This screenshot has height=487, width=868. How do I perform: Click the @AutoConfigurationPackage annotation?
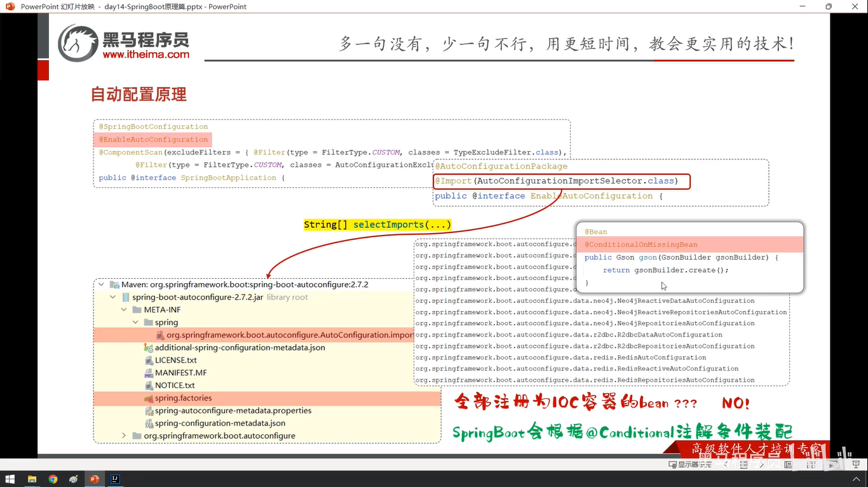click(x=501, y=166)
